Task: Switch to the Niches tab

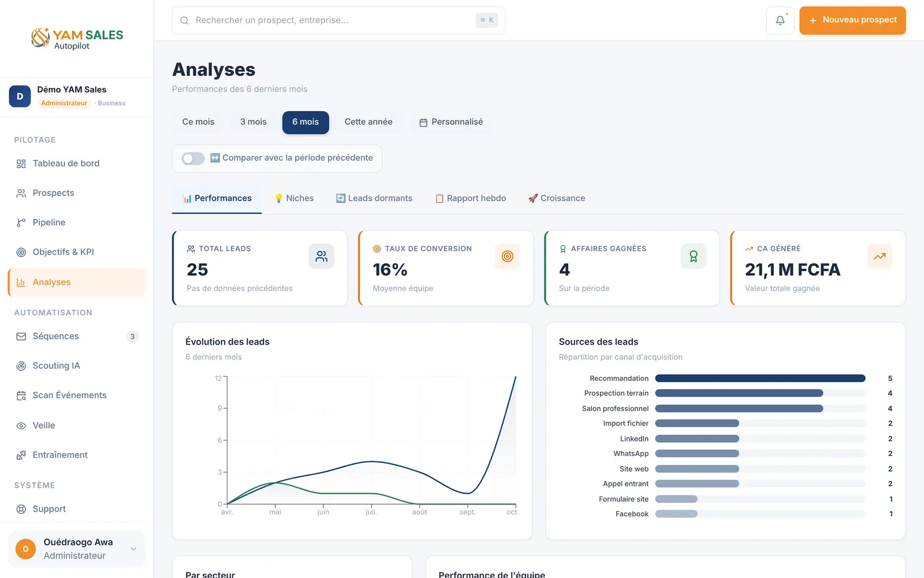Action: coord(294,198)
